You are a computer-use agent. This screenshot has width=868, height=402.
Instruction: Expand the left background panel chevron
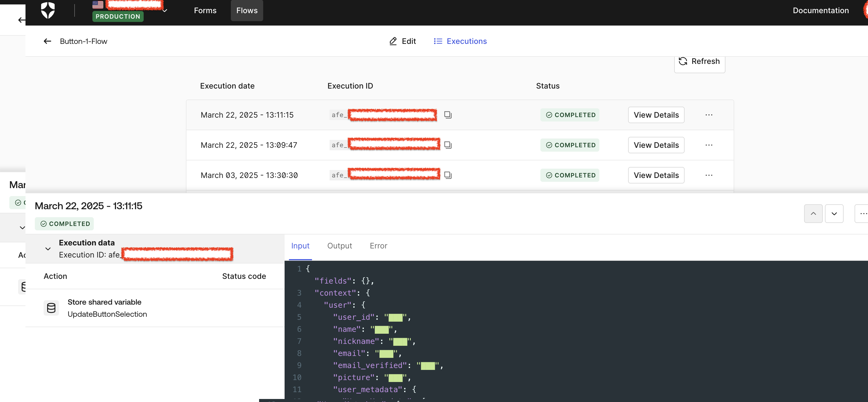point(22,228)
